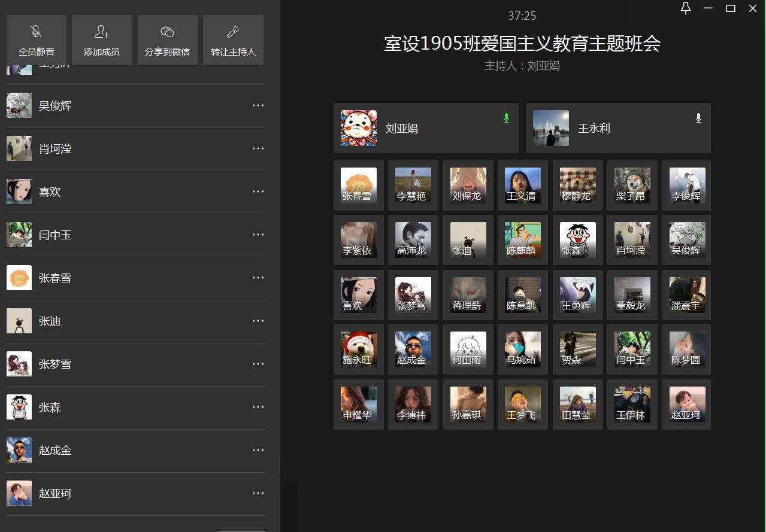Screen dimensions: 766x532
Task: Open more options for 张春雪
Action: tap(258, 278)
